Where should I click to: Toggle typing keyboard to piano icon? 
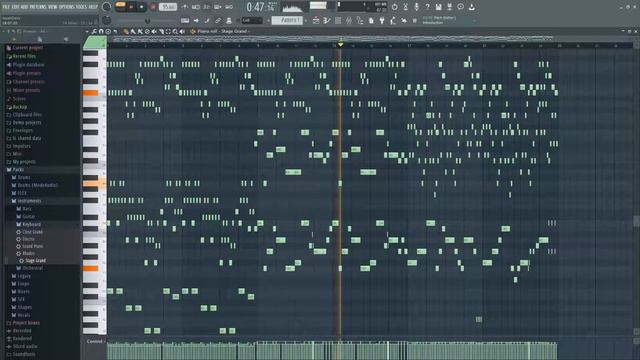point(185,20)
